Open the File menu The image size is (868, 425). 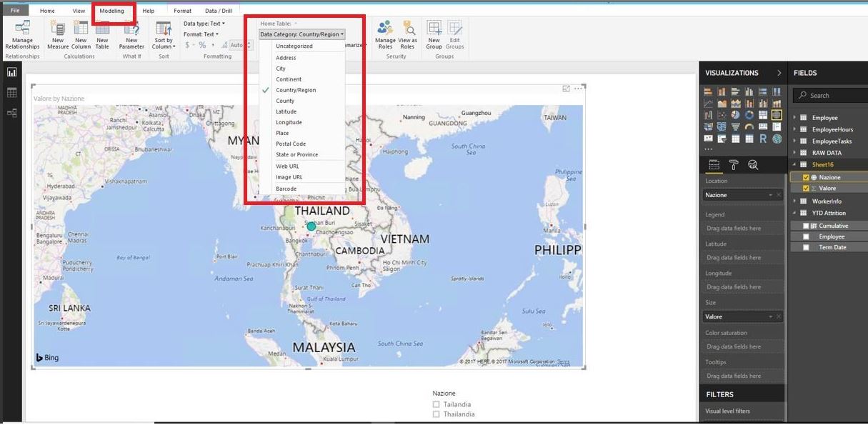[15, 11]
